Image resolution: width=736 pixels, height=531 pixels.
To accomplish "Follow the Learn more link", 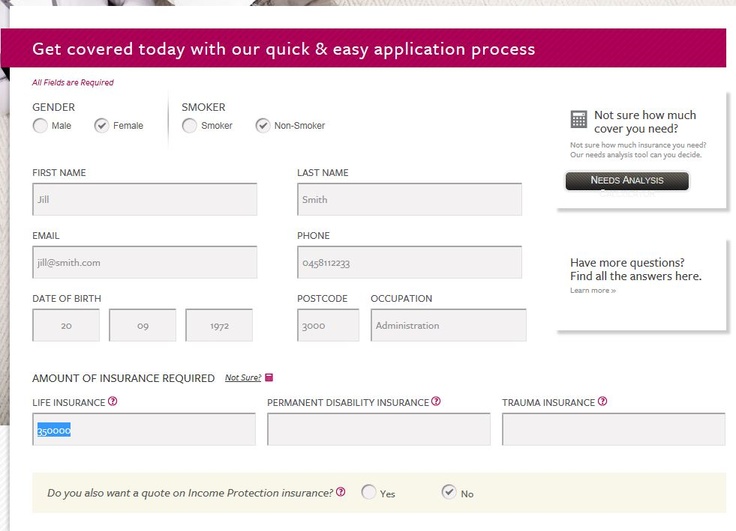I will 592,290.
